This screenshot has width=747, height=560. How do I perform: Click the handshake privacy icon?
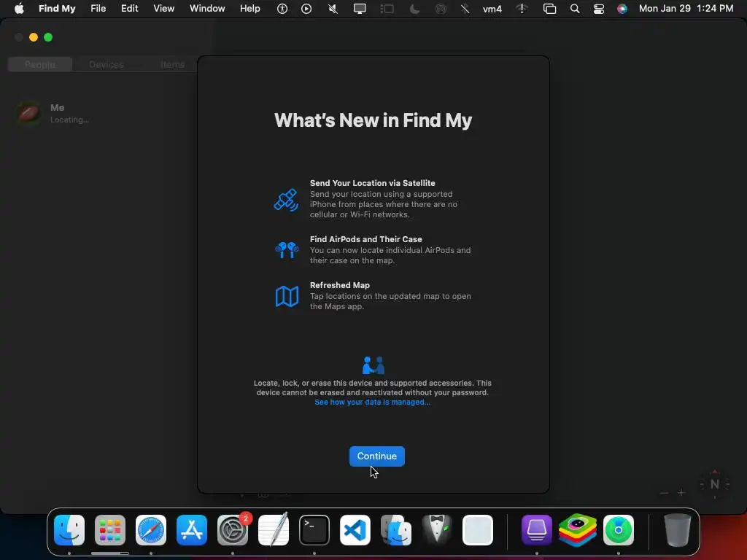click(x=373, y=365)
